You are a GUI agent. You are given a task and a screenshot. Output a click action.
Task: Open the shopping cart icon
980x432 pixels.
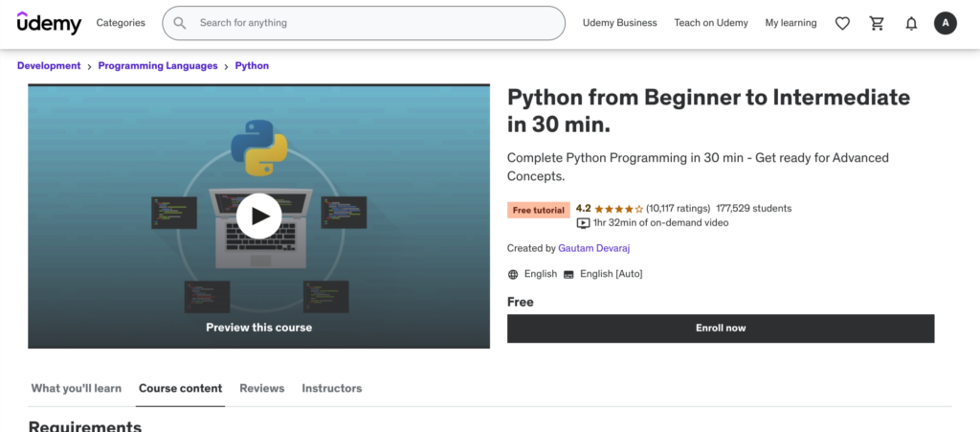tap(877, 23)
